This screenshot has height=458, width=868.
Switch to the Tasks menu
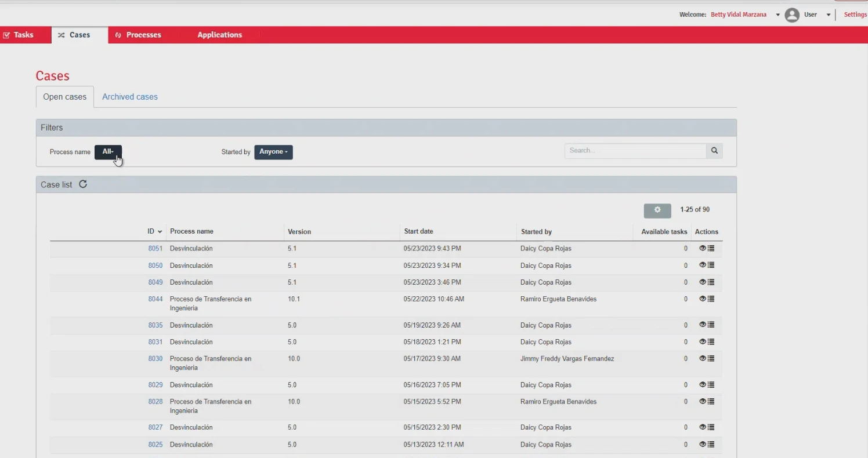(x=18, y=35)
